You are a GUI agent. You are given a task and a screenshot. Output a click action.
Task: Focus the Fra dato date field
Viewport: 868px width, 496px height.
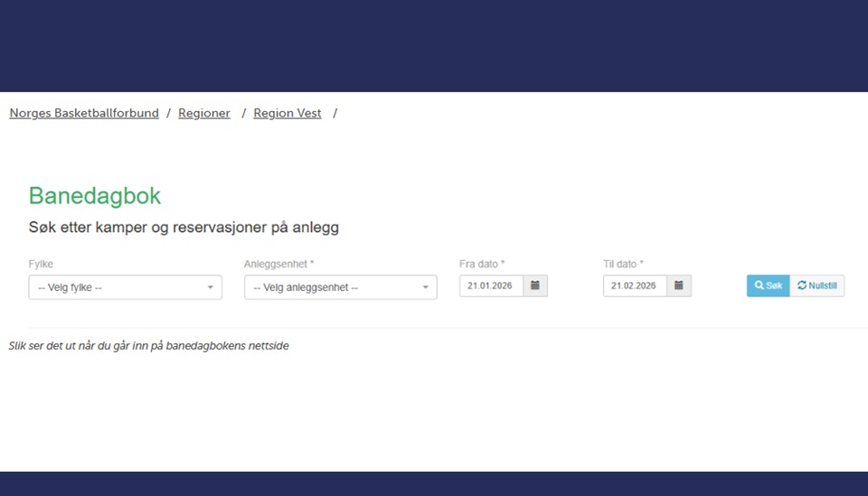pos(491,285)
